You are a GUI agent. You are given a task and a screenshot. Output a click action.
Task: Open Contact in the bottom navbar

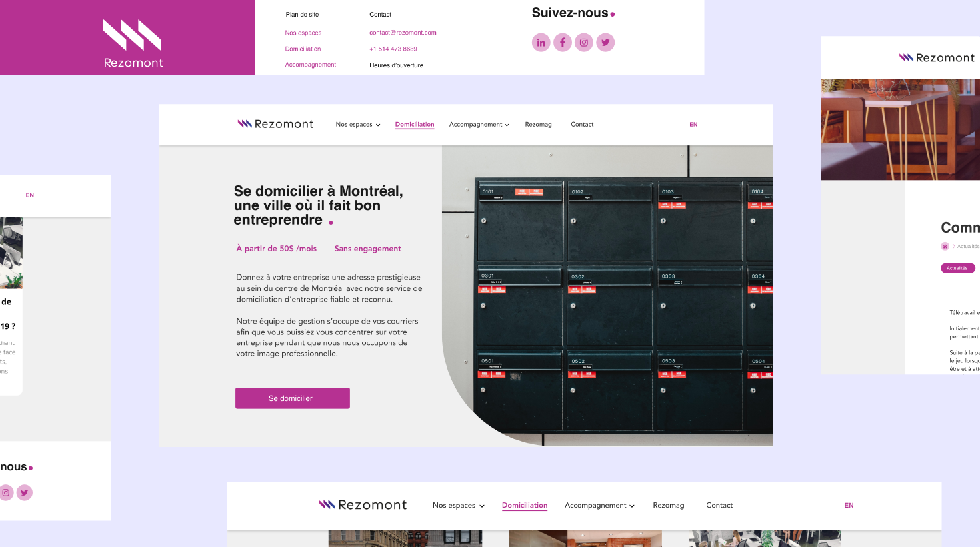click(719, 506)
